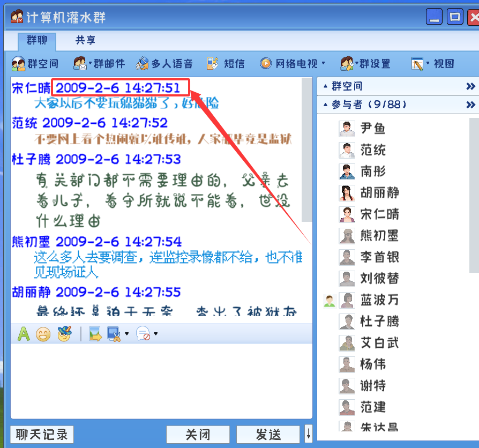Click the 发送 send button
This screenshot has height=448, width=479.
click(x=268, y=434)
